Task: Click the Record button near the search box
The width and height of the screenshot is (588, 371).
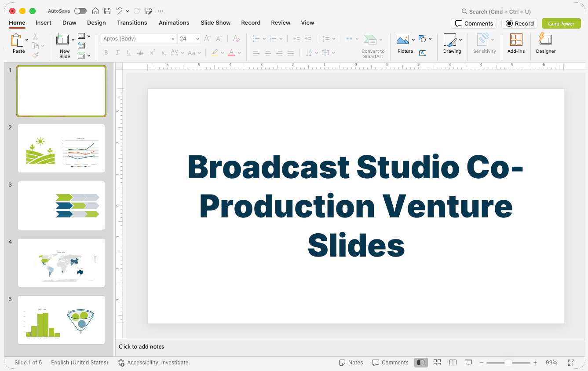Action: (519, 24)
